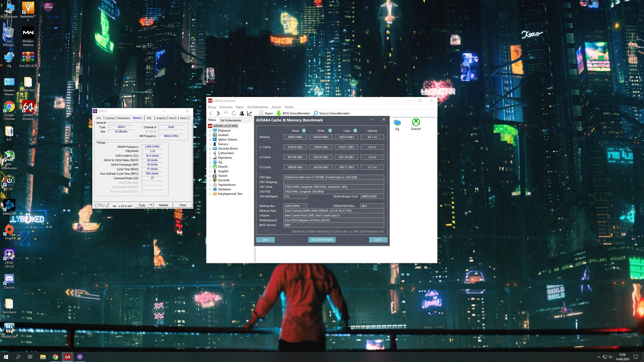The height and width of the screenshot is (362, 644).
Task: Click the AIDA64 back navigation arrow
Action: coord(211,113)
